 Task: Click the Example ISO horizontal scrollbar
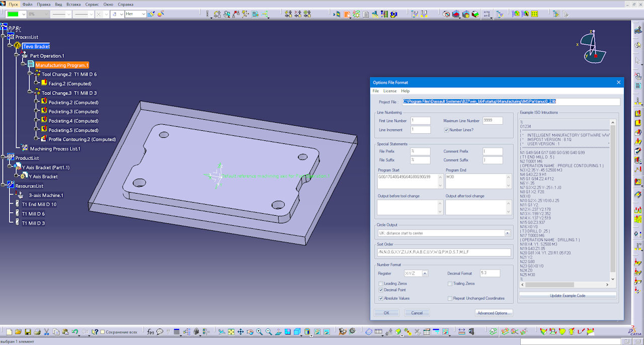point(565,285)
